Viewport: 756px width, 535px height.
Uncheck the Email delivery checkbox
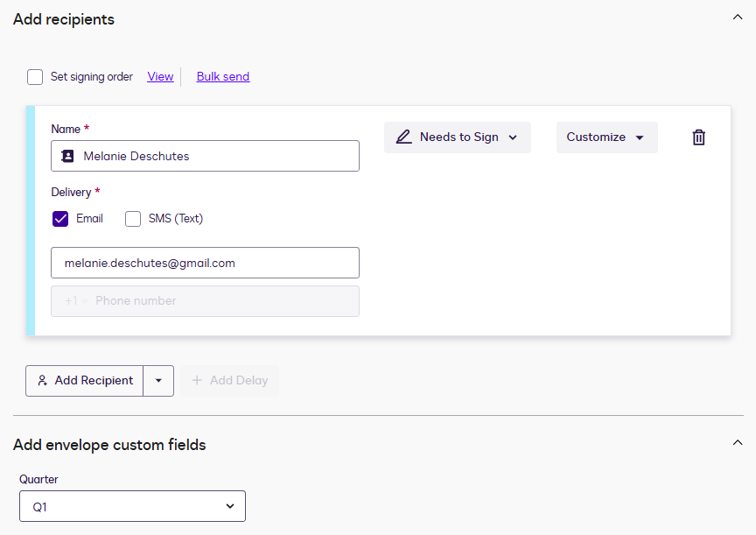(60, 219)
